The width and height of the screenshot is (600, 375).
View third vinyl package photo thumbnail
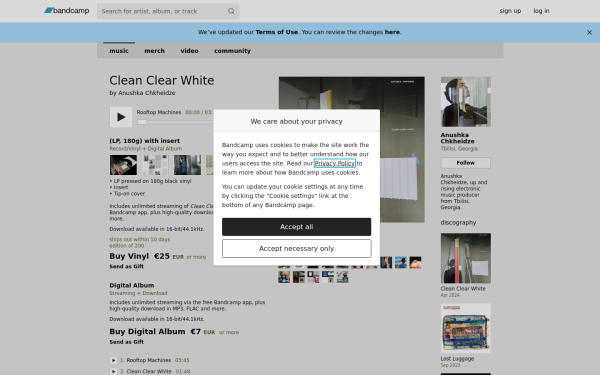pos(188,165)
